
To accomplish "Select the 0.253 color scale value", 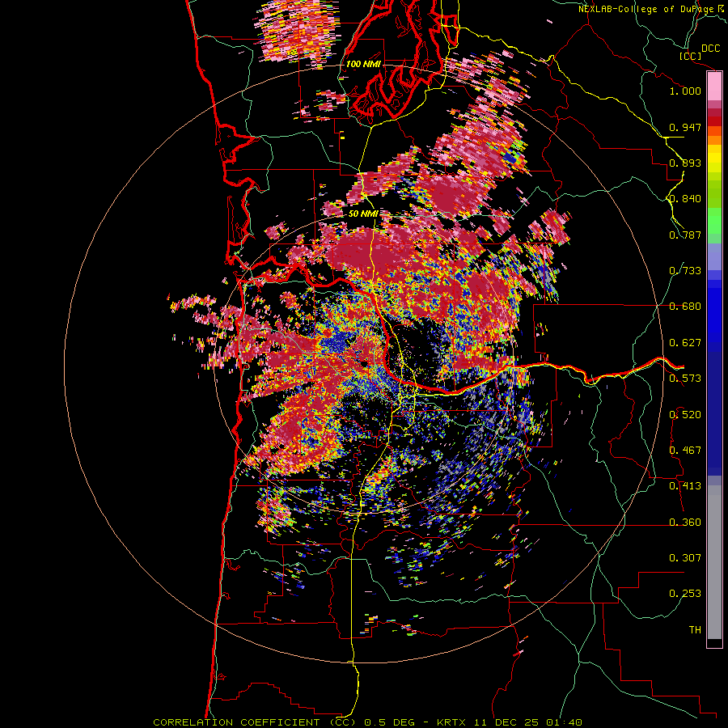I will pyautogui.click(x=685, y=594).
